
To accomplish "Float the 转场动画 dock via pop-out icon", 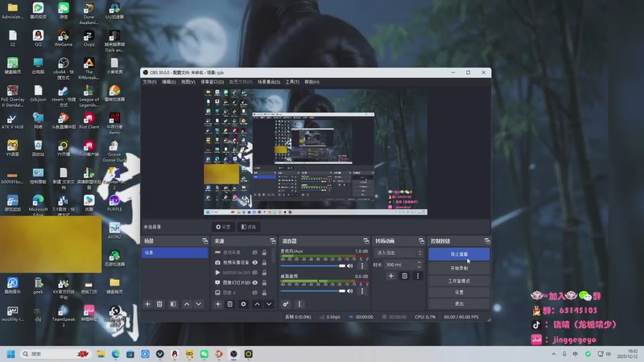I will pyautogui.click(x=421, y=241).
